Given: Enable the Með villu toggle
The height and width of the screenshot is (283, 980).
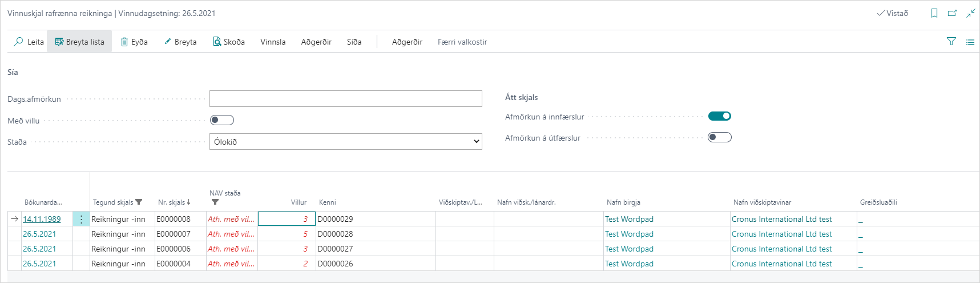Looking at the screenshot, I should [222, 120].
